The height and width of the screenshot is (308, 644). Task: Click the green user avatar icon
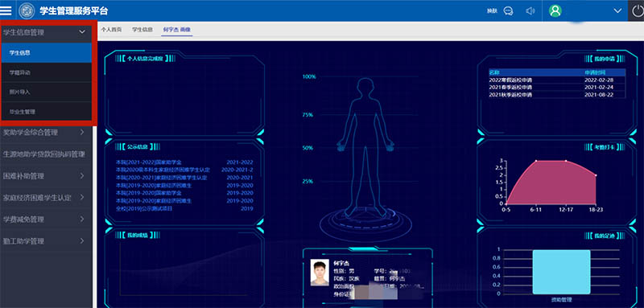(x=555, y=10)
